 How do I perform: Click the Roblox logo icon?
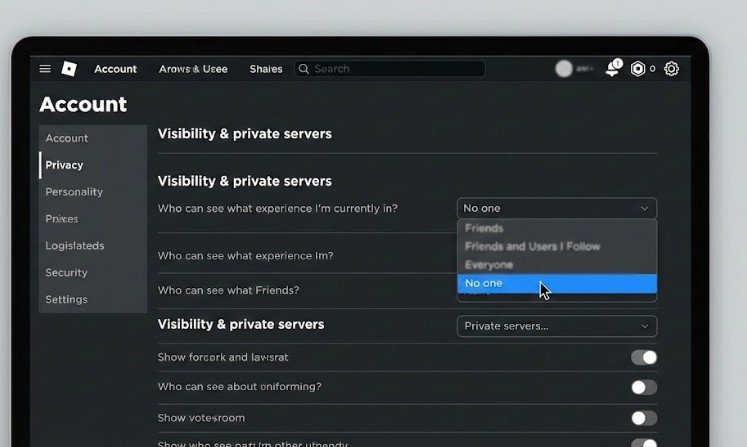point(69,69)
